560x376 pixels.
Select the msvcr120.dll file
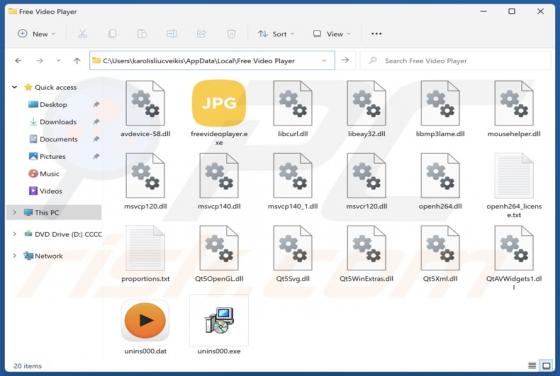(x=366, y=181)
